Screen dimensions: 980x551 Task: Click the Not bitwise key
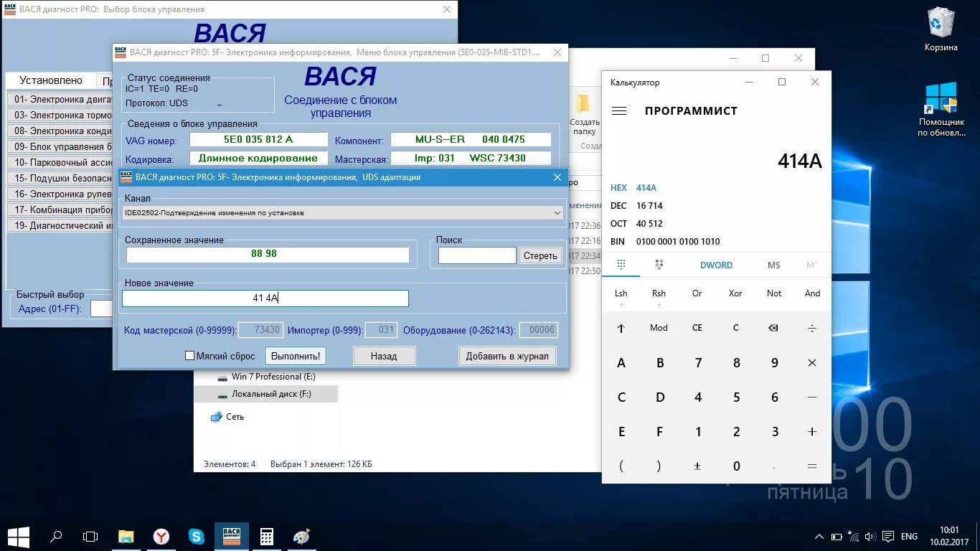pos(774,293)
